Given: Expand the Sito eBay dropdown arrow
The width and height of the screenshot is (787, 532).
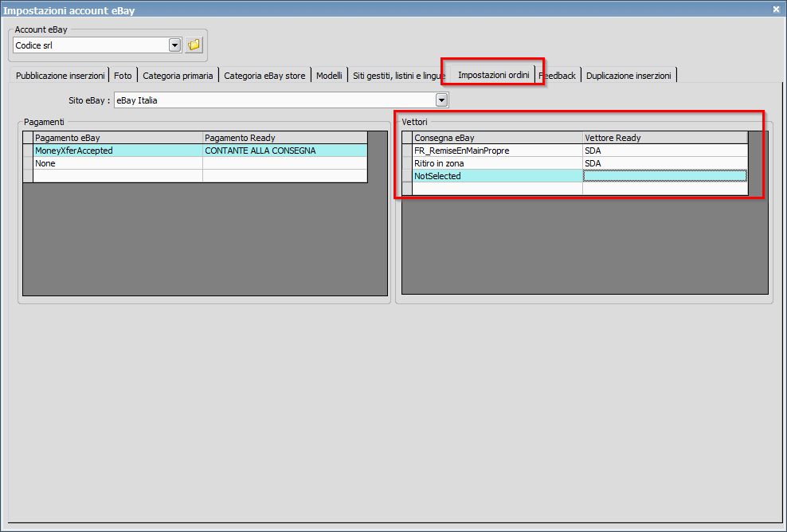Looking at the screenshot, I should 441,100.
